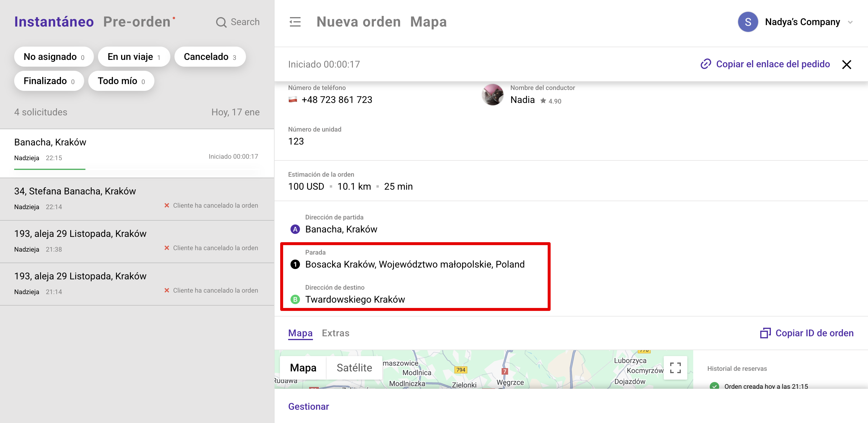Filter by Cancelado orders
The height and width of the screenshot is (423, 868).
coord(210,57)
